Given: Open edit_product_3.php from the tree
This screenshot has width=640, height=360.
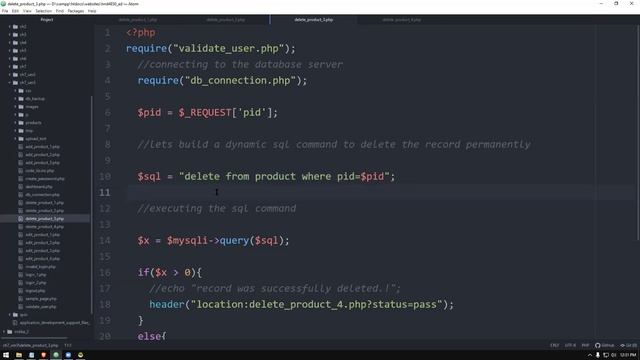Looking at the screenshot, I should pos(42,251).
